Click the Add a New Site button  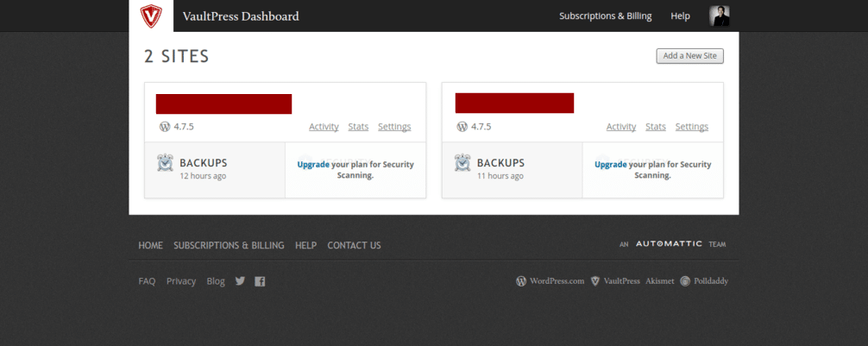pos(689,56)
